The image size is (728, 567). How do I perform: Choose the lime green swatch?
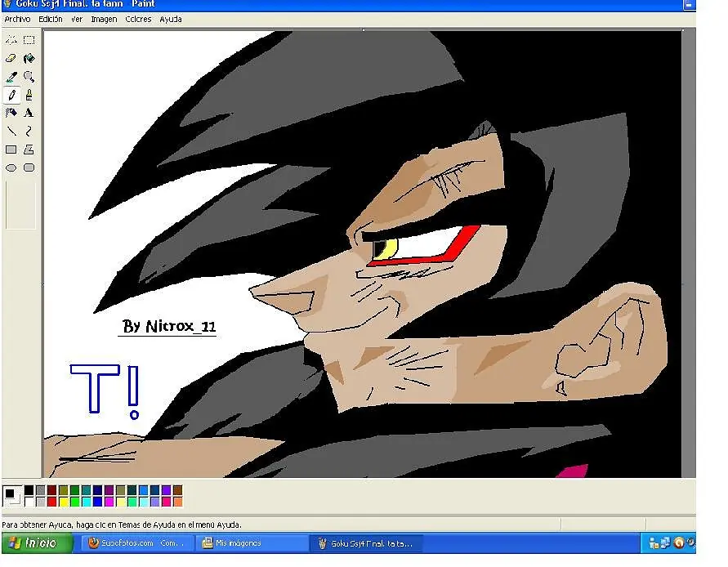(74, 502)
